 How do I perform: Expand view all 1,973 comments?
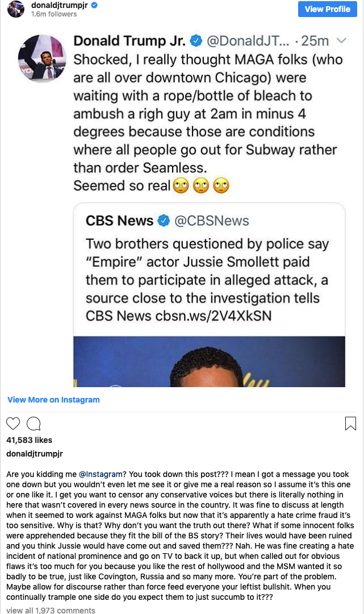point(51,610)
